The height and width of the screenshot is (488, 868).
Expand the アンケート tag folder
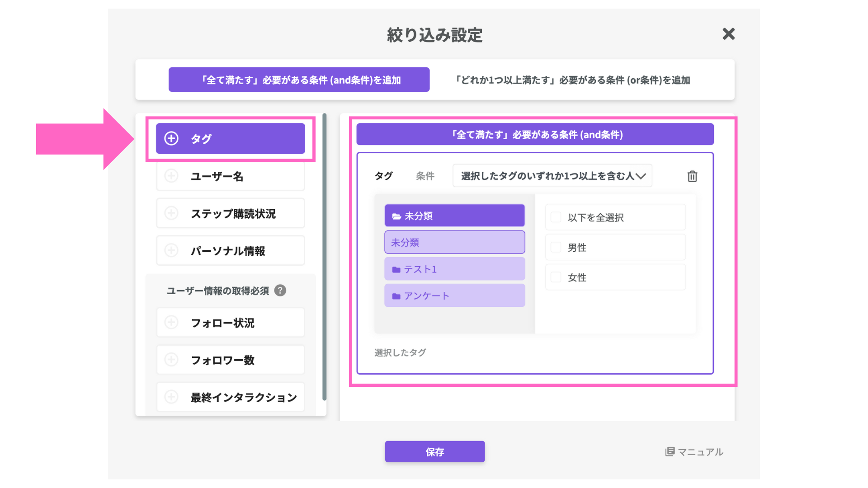pos(454,296)
